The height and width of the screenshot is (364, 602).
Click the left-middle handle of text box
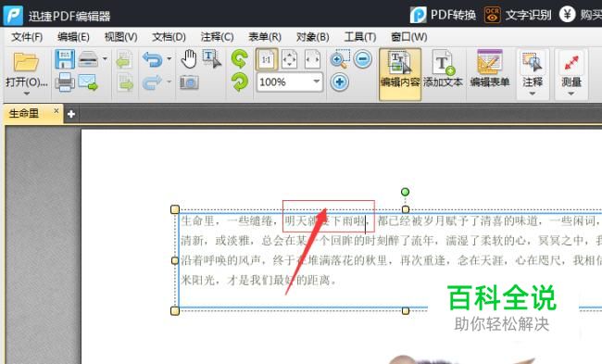coord(175,260)
